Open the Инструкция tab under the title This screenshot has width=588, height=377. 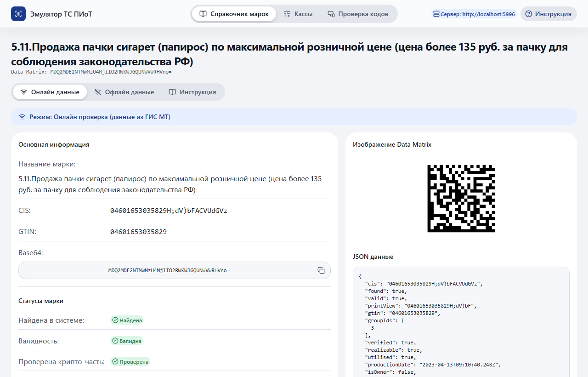point(192,92)
